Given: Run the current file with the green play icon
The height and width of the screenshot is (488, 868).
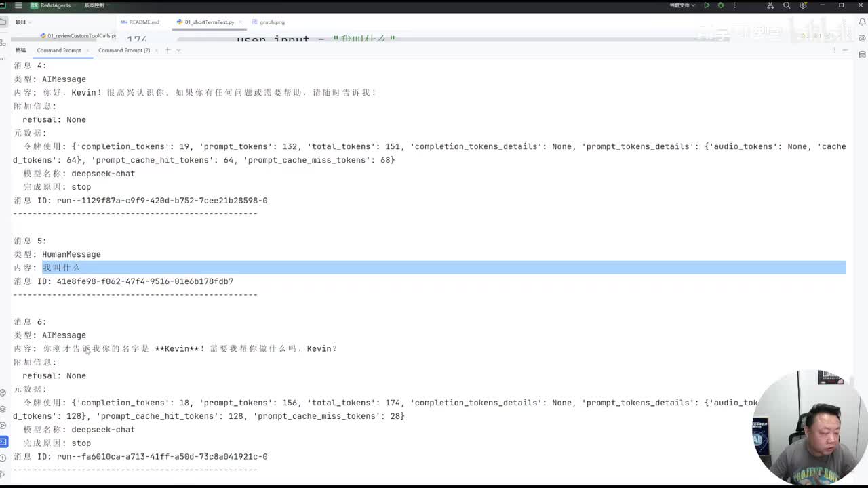Looking at the screenshot, I should (x=707, y=5).
